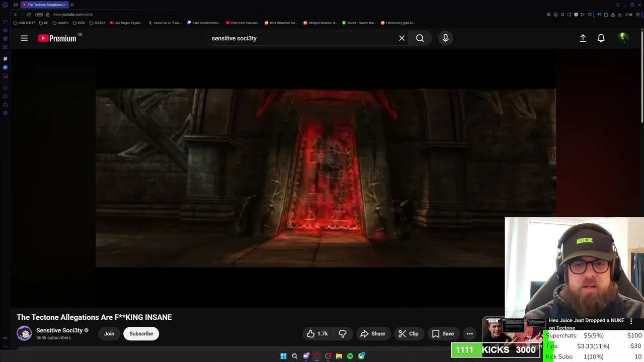Open YouTube notifications bell
Image resolution: width=644 pixels, height=362 pixels.
[601, 38]
